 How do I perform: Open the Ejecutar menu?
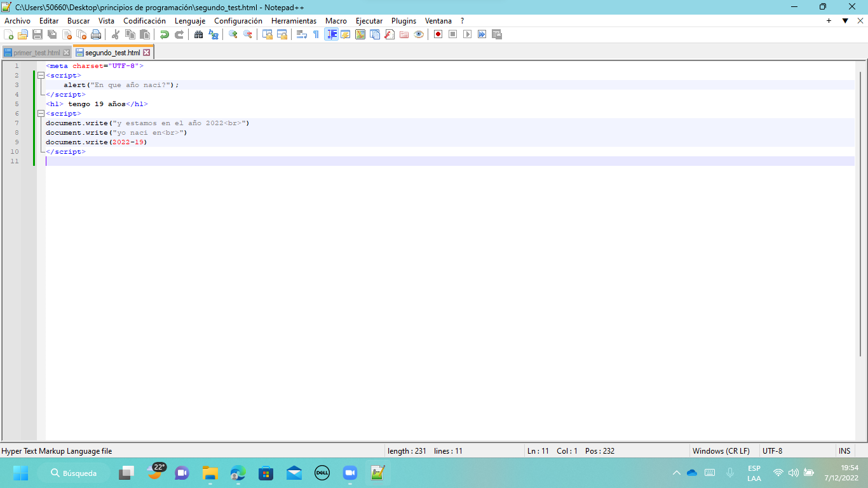point(369,21)
